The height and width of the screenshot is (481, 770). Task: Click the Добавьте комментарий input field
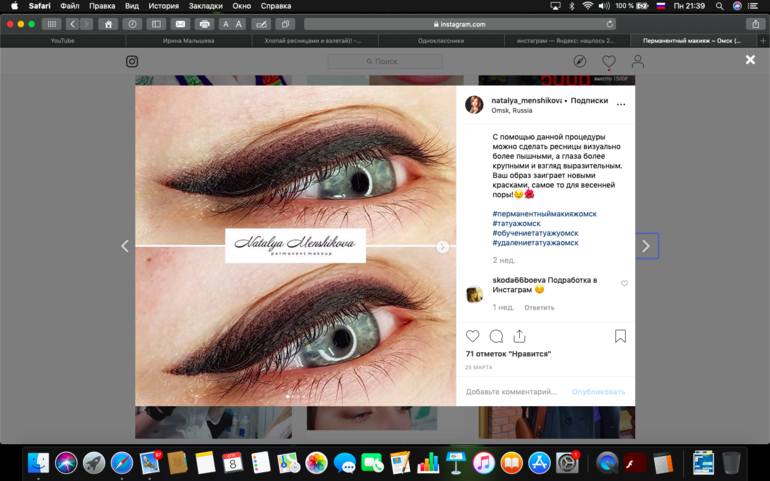point(511,392)
